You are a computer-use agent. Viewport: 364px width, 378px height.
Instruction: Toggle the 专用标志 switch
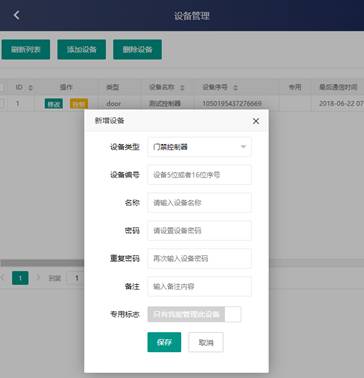tap(194, 314)
